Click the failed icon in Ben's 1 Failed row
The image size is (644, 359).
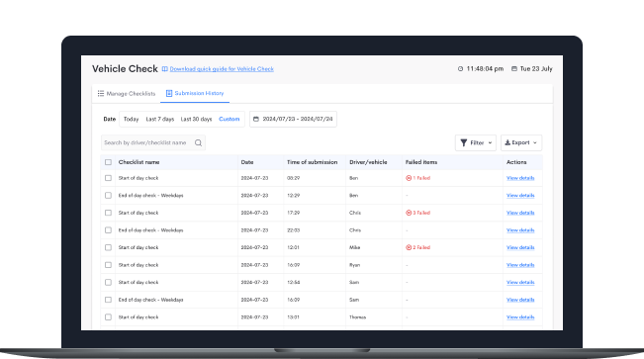[409, 178]
